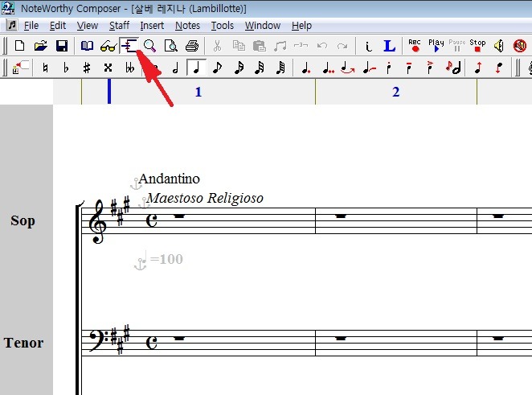Toggle tenuto articulation
The image size is (532, 395).
(x=410, y=68)
